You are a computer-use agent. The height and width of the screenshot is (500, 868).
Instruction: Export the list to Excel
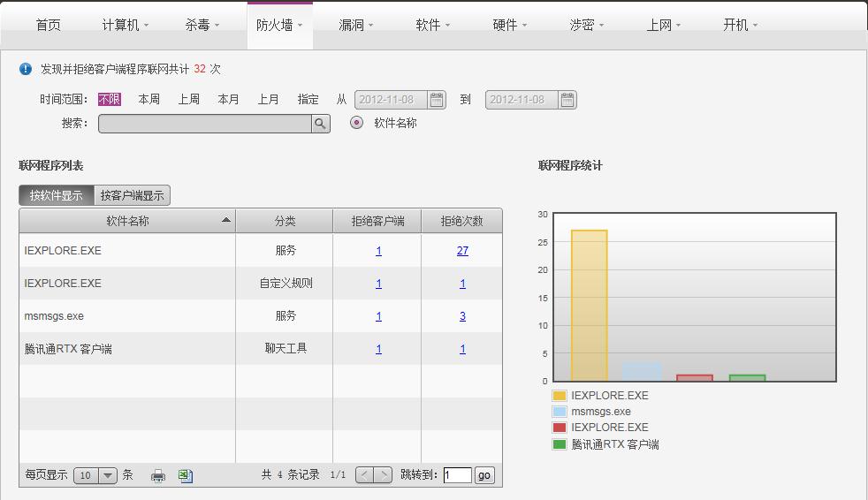tap(186, 475)
